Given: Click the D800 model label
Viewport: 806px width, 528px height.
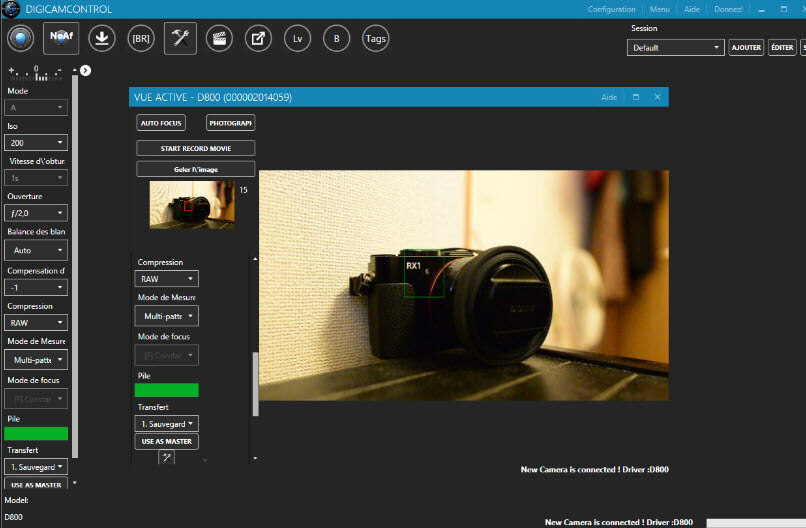Looking at the screenshot, I should pyautogui.click(x=13, y=517).
